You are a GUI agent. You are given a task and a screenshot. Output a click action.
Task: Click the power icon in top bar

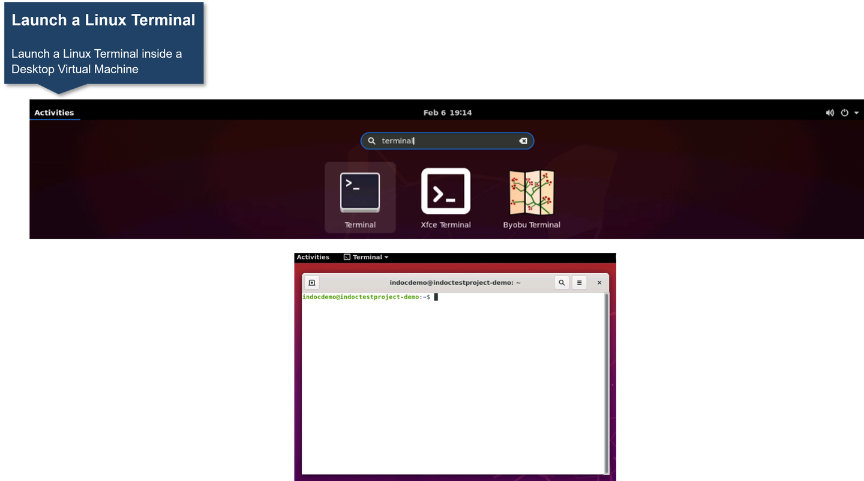point(844,113)
